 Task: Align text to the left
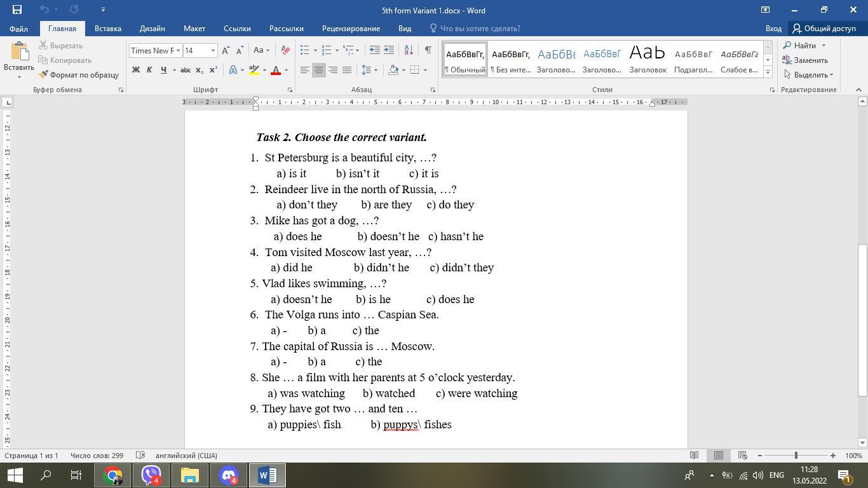tap(305, 70)
